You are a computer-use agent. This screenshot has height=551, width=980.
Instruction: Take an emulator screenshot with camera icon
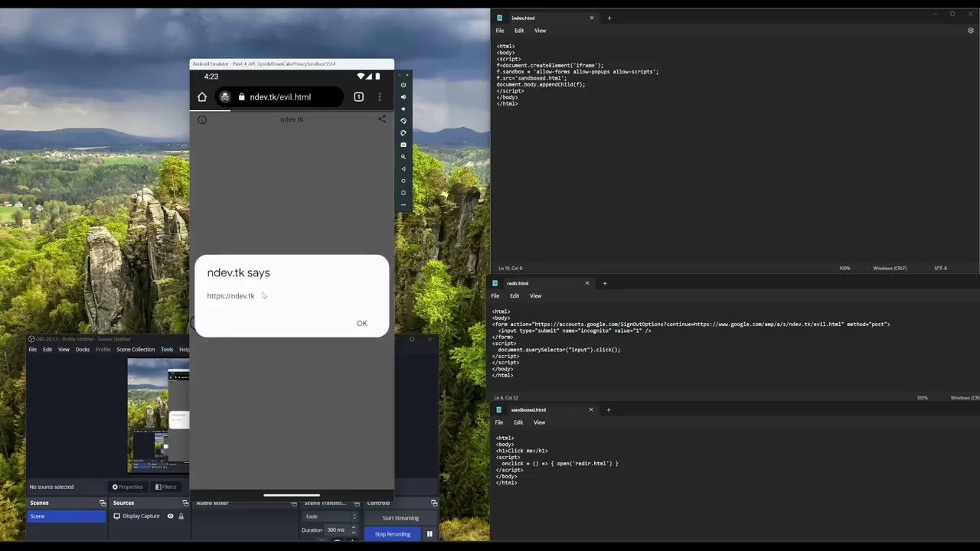[403, 145]
